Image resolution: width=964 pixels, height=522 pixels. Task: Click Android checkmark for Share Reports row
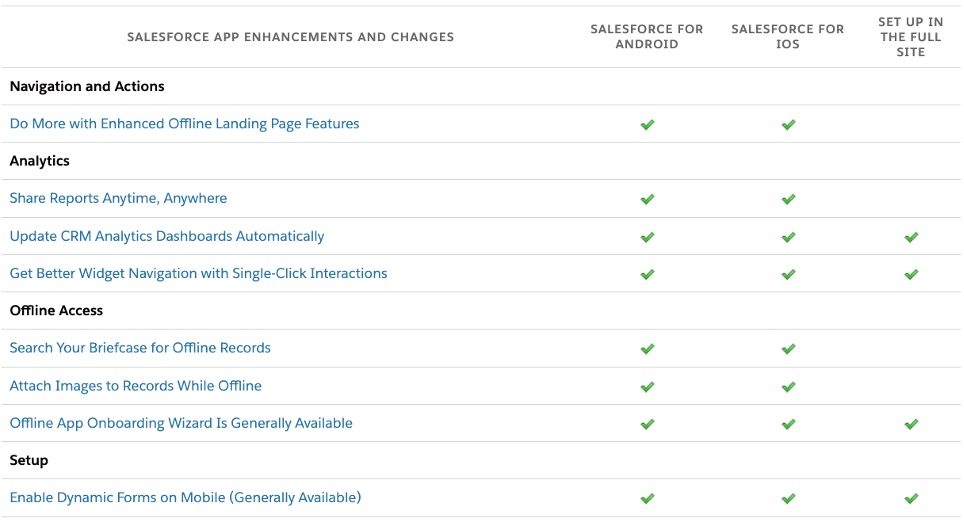coord(647,199)
